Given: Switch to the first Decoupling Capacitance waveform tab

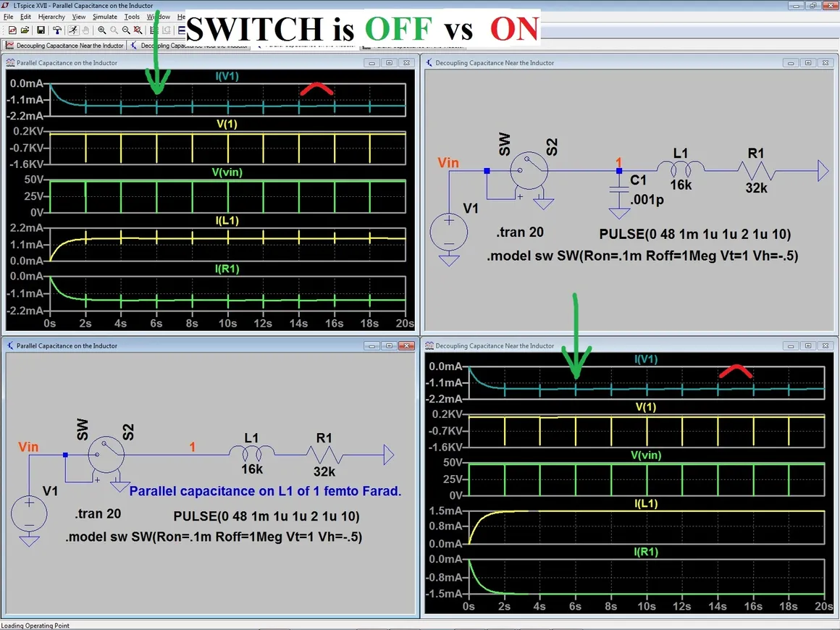Looking at the screenshot, I should 65,46.
